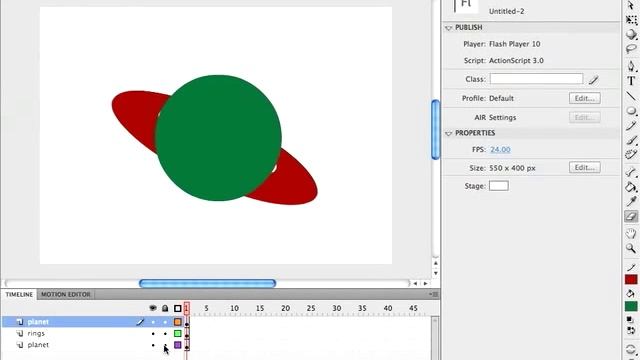Click the ActionScript 3.0 script value
The width and height of the screenshot is (640, 360).
click(x=516, y=61)
